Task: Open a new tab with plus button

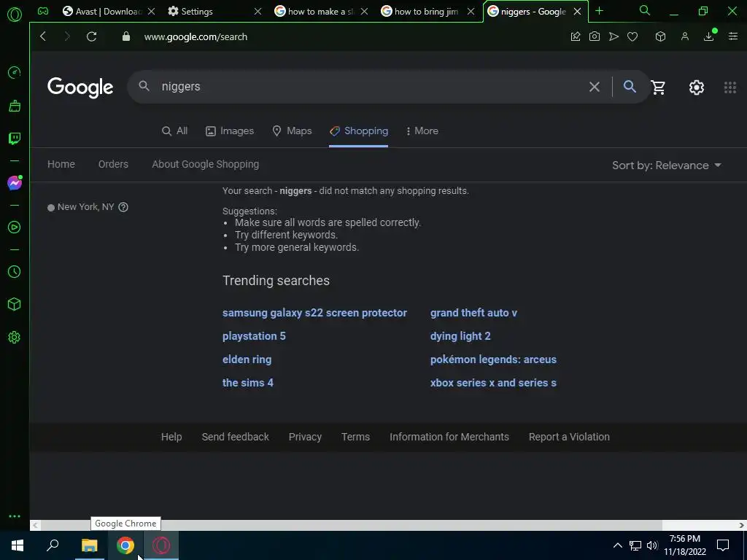Action: (x=600, y=11)
